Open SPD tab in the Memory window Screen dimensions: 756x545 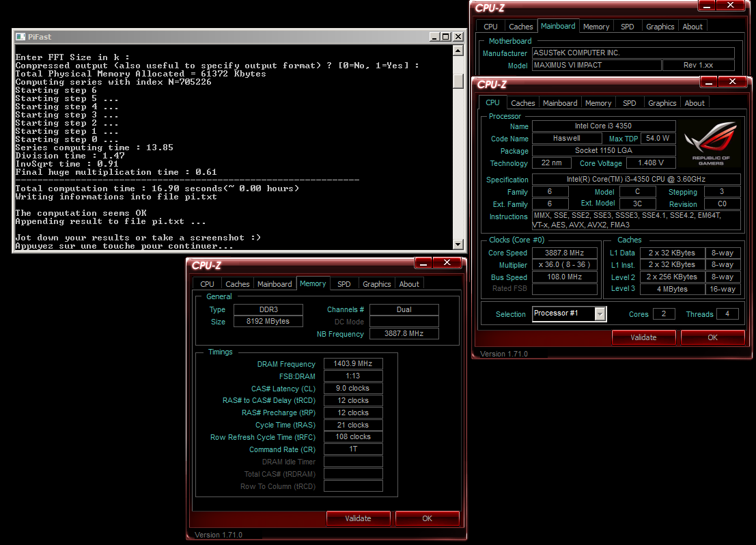tap(344, 284)
